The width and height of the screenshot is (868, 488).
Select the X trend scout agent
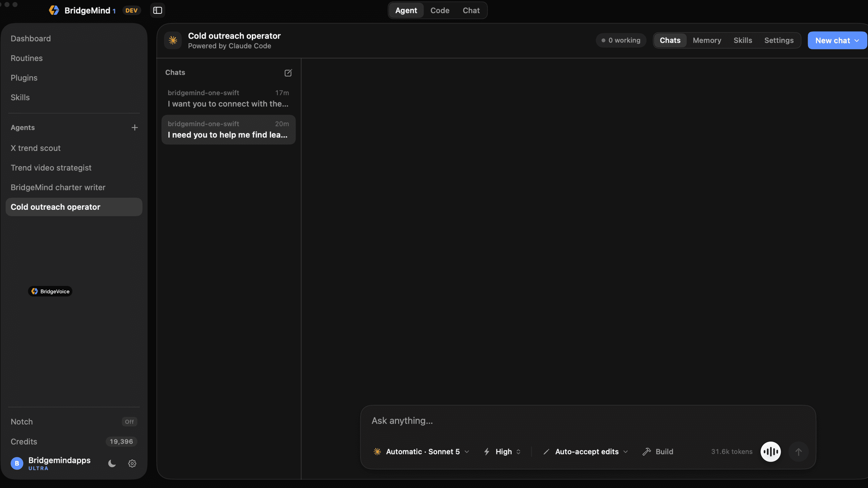[x=74, y=148]
